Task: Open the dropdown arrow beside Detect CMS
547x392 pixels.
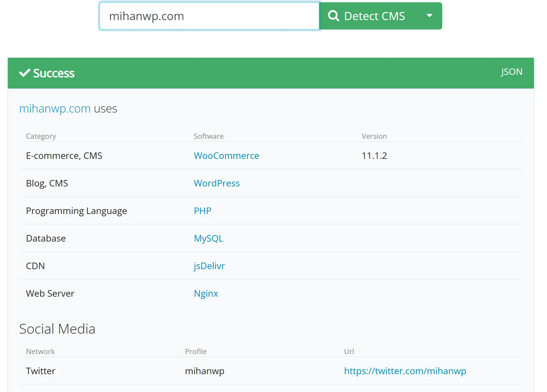Action: (x=430, y=16)
